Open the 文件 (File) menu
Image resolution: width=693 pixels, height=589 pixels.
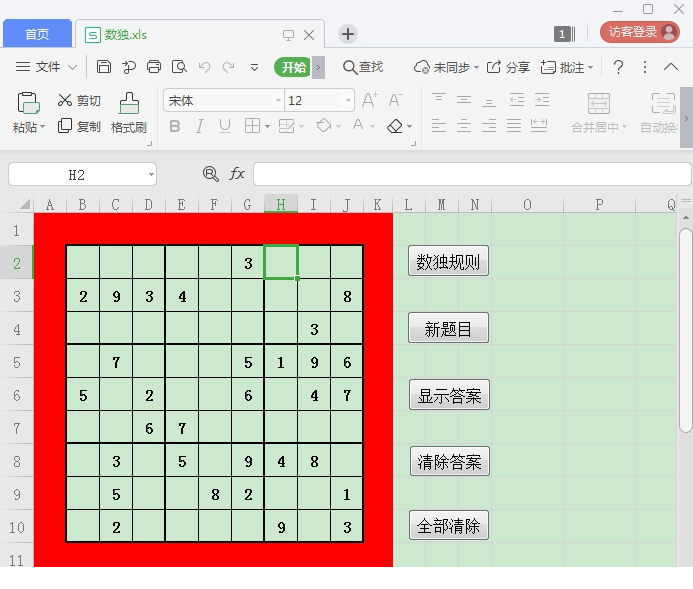coord(46,67)
